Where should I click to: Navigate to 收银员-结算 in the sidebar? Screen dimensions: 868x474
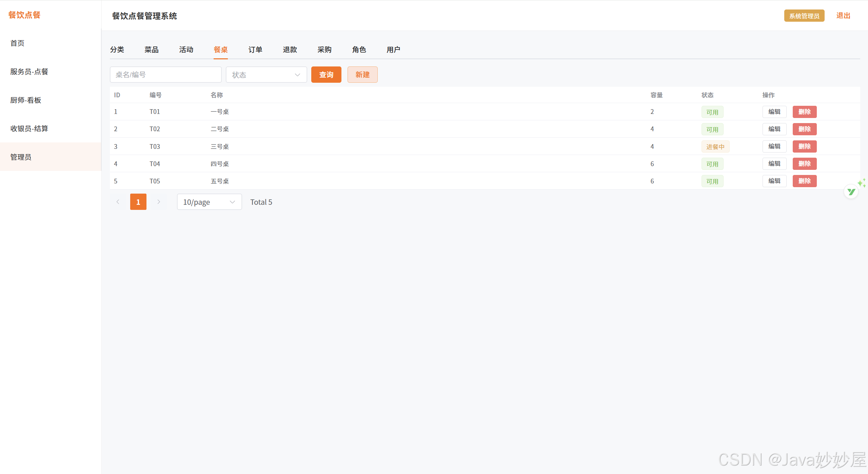(29, 129)
